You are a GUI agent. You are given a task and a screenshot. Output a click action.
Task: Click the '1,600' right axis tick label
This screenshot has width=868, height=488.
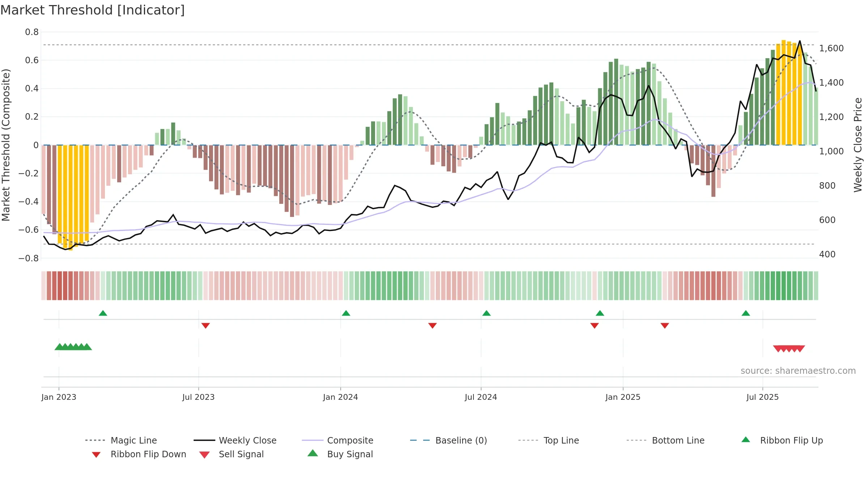[831, 48]
